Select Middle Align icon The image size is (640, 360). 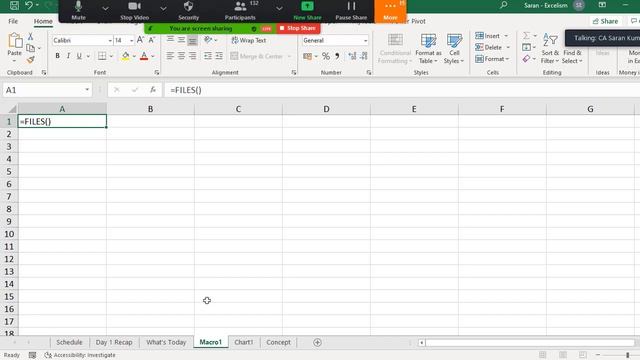coord(181,40)
